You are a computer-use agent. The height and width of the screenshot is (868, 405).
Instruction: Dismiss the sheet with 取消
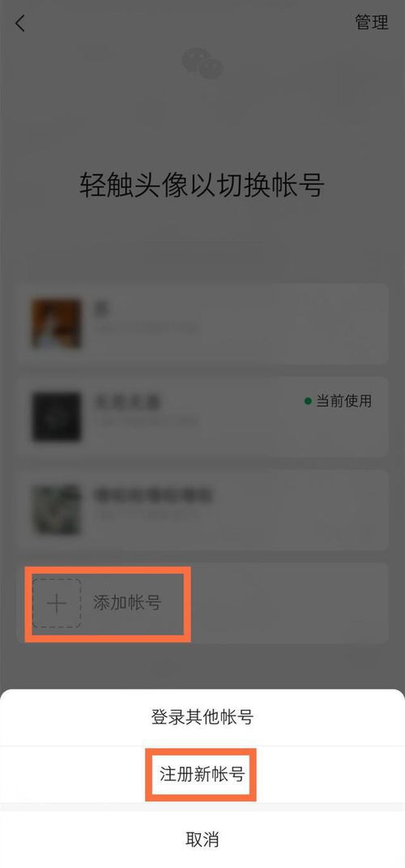pos(202,839)
